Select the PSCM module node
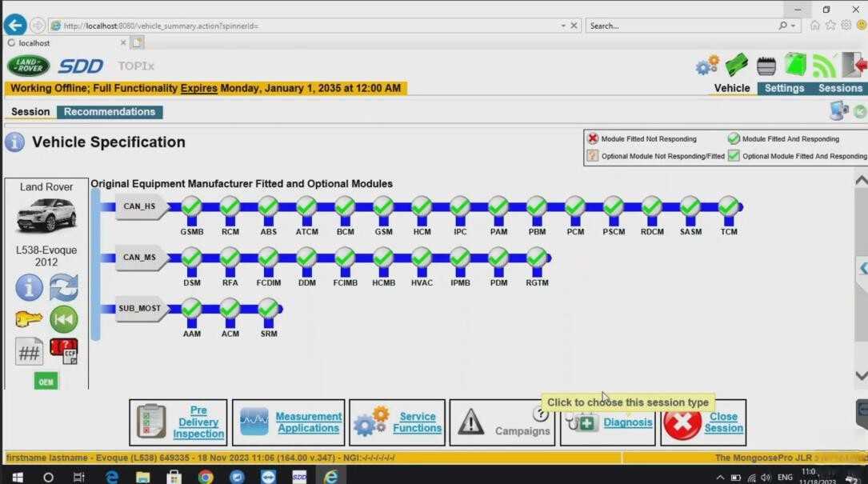The image size is (868, 484). [x=614, y=207]
